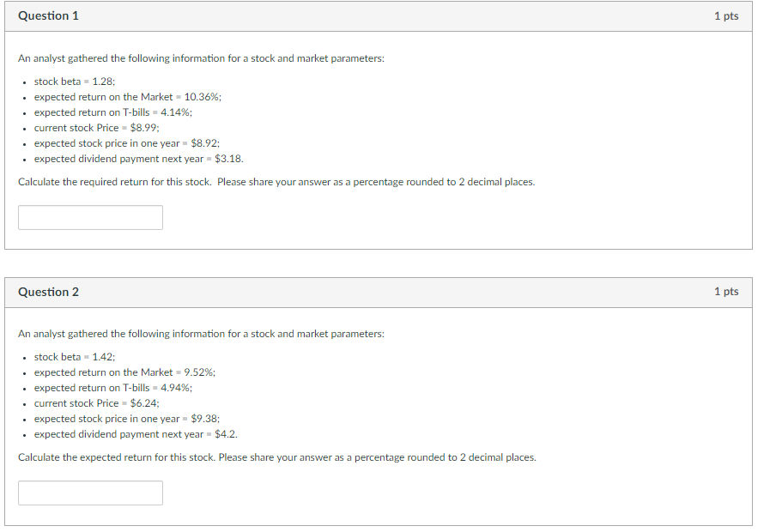Click the T-bills return 4.14% line
Image resolution: width=776 pixels, height=532 pixels.
pyautogui.click(x=112, y=112)
